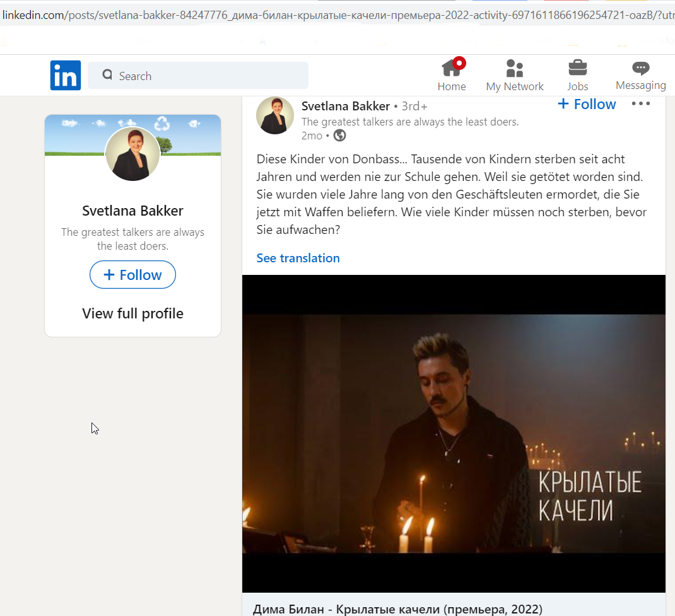Click the sidebar tagline under Svetlana Bakker
Screen dimensions: 675x616
pos(132,239)
